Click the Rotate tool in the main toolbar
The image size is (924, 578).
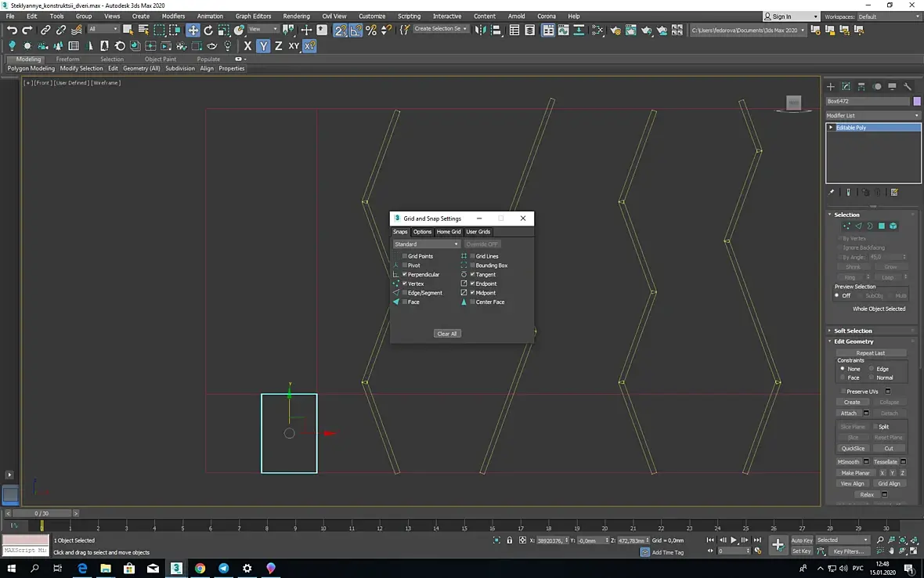[208, 30]
